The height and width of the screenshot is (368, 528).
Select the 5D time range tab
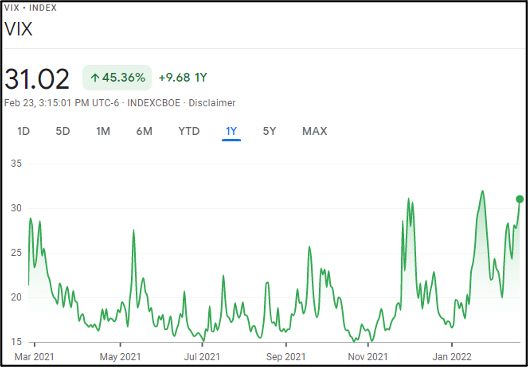click(x=63, y=131)
